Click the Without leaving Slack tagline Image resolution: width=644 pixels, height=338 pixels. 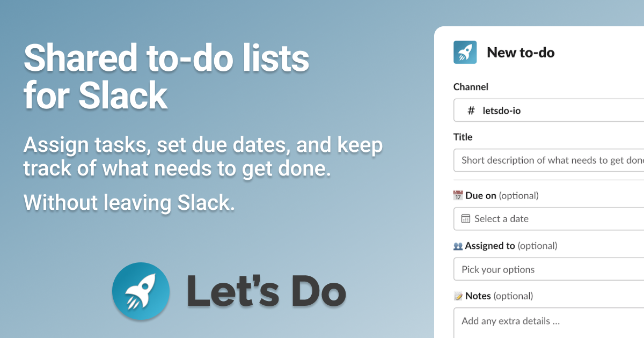tap(129, 203)
